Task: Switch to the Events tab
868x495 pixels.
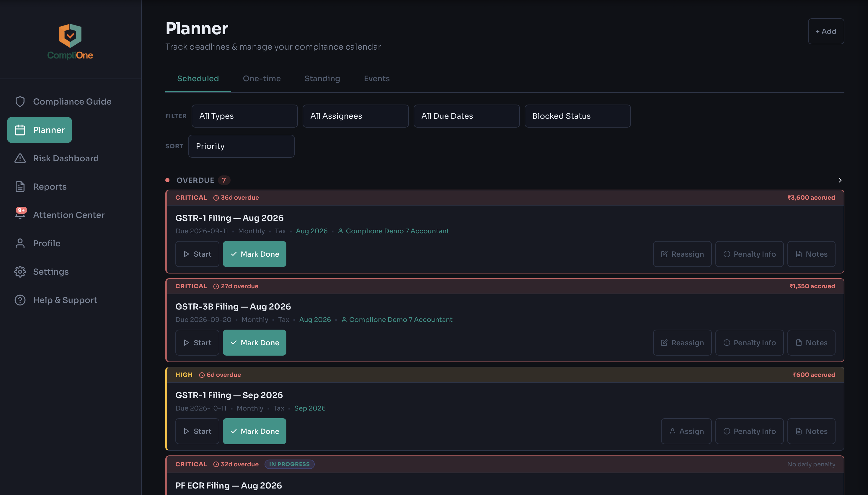Action: point(376,79)
